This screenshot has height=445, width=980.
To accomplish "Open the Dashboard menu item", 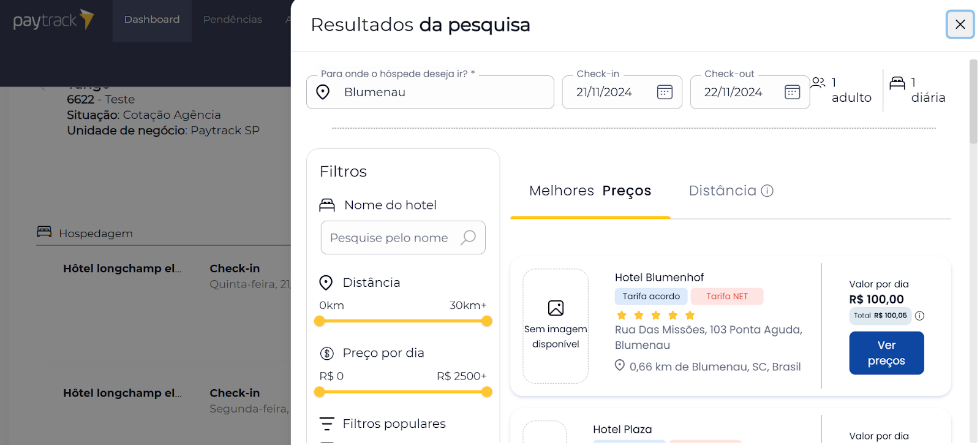I will click(x=152, y=20).
